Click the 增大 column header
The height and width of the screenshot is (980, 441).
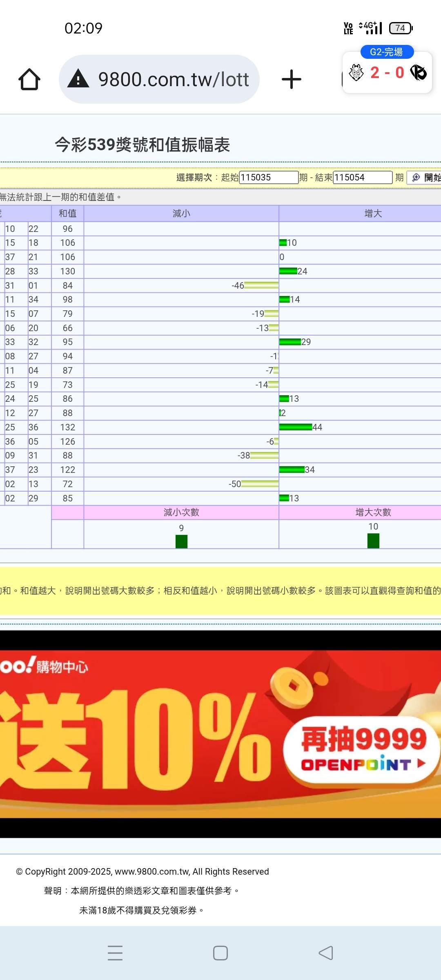coord(372,213)
